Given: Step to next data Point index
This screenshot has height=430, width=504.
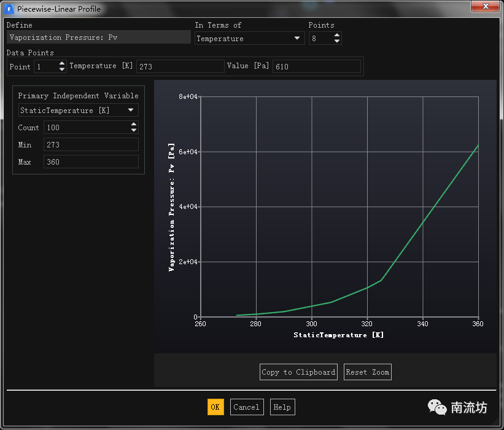Looking at the screenshot, I should point(62,63).
